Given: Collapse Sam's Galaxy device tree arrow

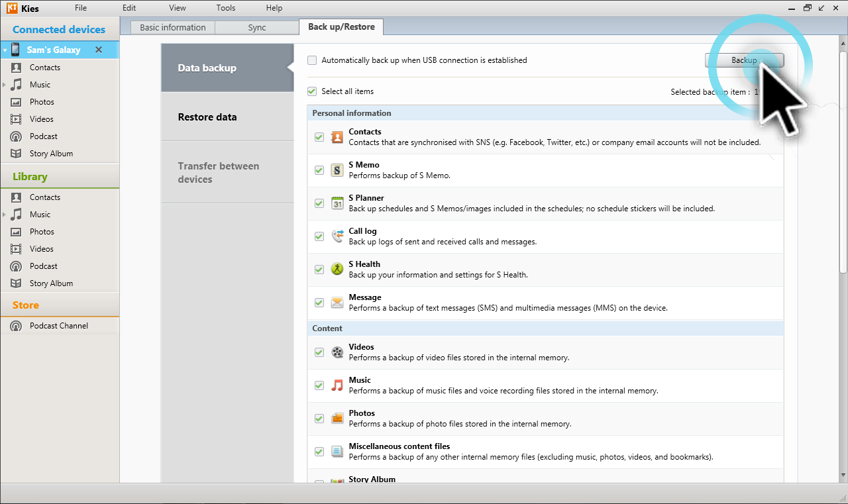Looking at the screenshot, I should coord(5,50).
